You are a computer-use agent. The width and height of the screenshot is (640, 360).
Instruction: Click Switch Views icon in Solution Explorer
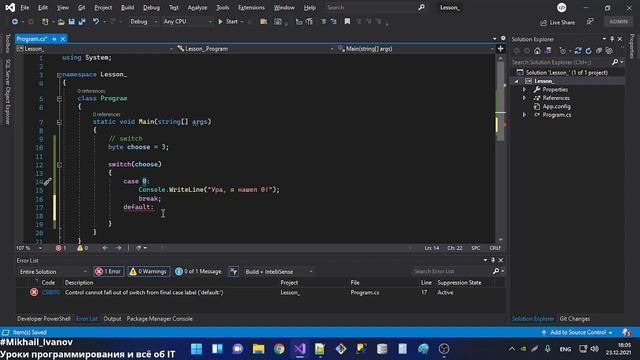click(x=548, y=51)
